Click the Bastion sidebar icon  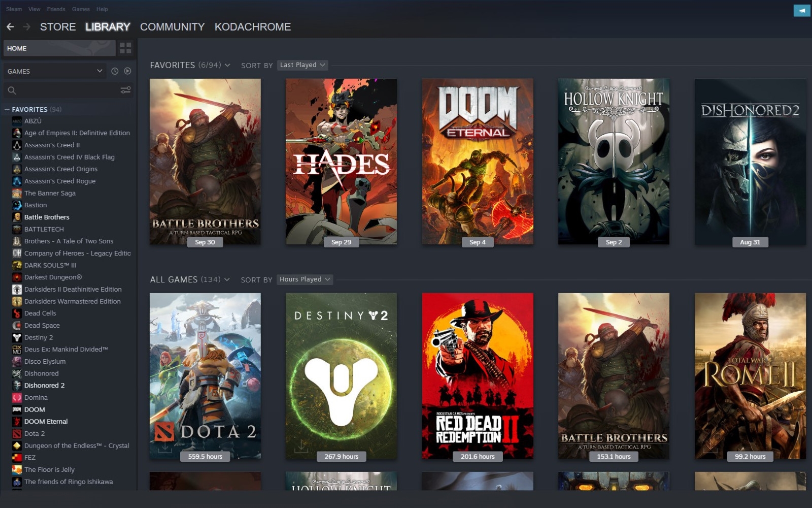(17, 205)
